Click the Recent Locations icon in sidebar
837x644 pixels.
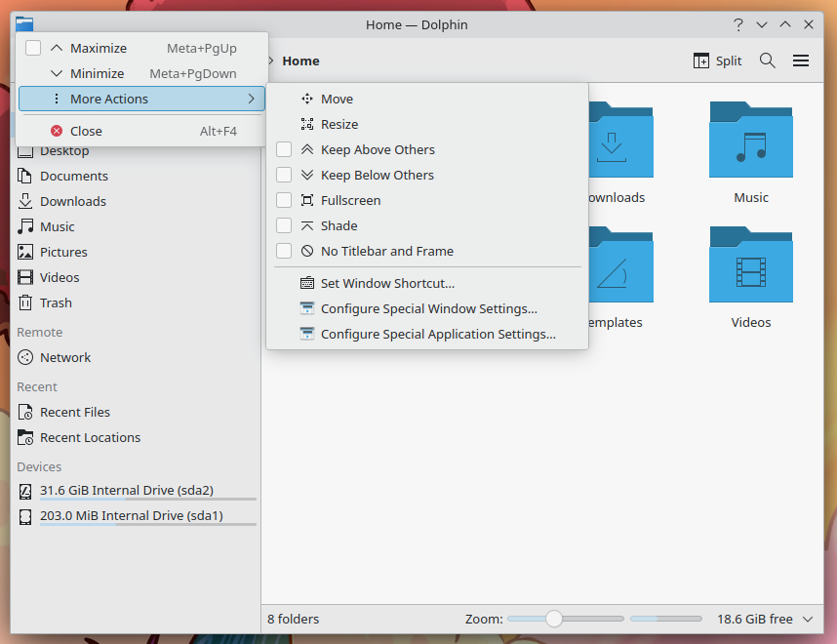click(24, 438)
